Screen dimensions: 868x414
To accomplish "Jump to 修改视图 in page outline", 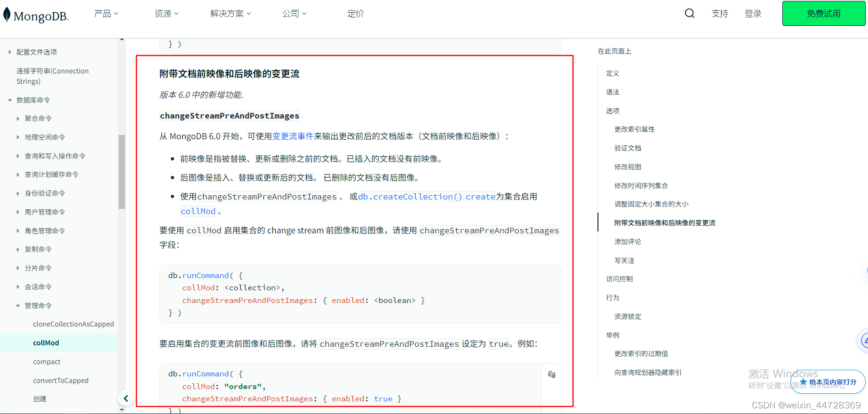I will 628,167.
